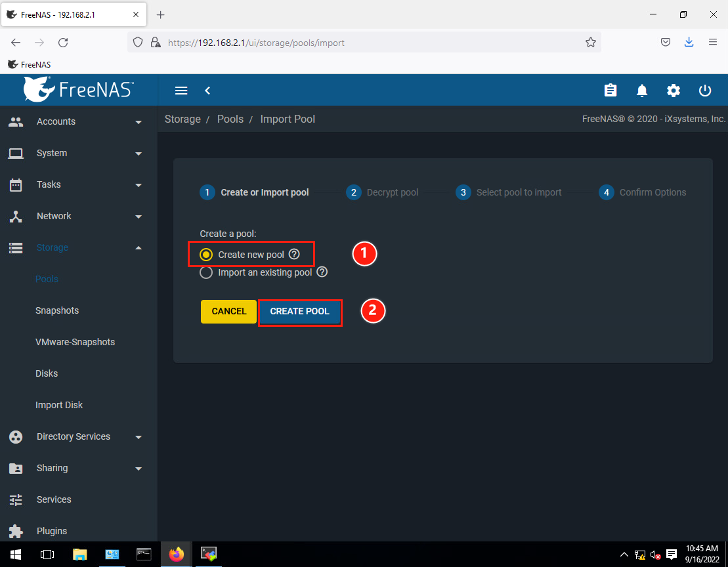Click the Sharing folder icon
The image size is (728, 567).
coord(16,468)
